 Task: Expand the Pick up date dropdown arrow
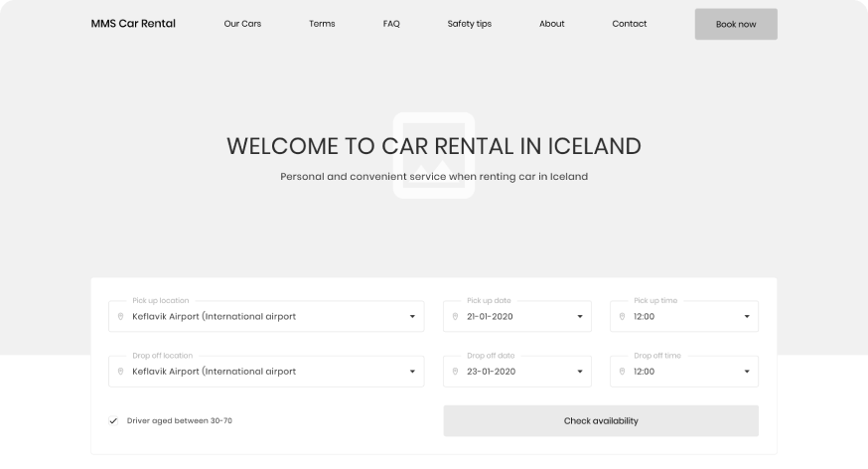pos(580,317)
